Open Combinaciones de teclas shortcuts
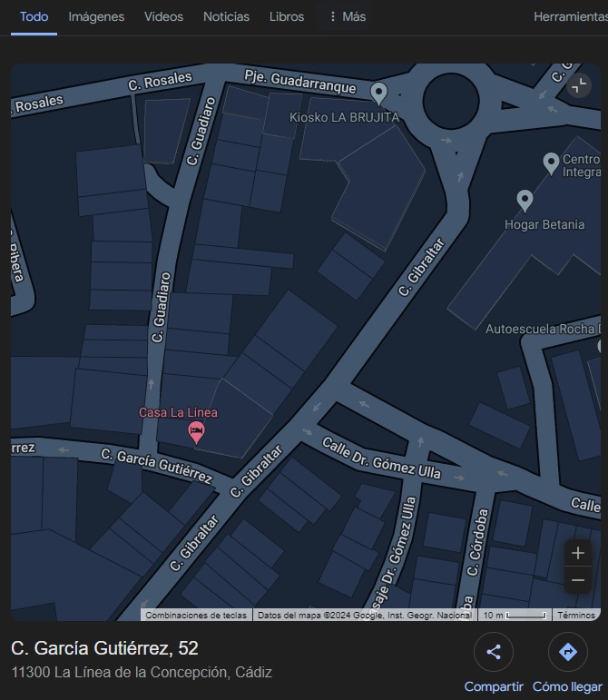The height and width of the screenshot is (700, 608). click(x=196, y=616)
